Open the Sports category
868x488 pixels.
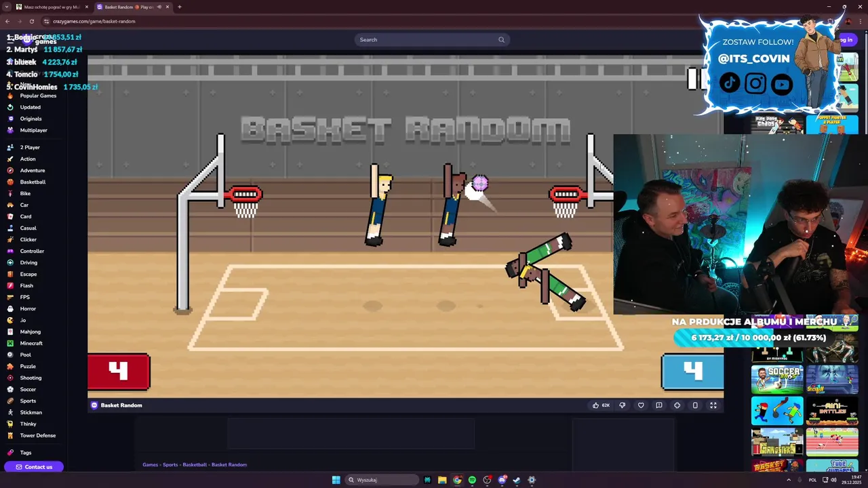click(28, 401)
